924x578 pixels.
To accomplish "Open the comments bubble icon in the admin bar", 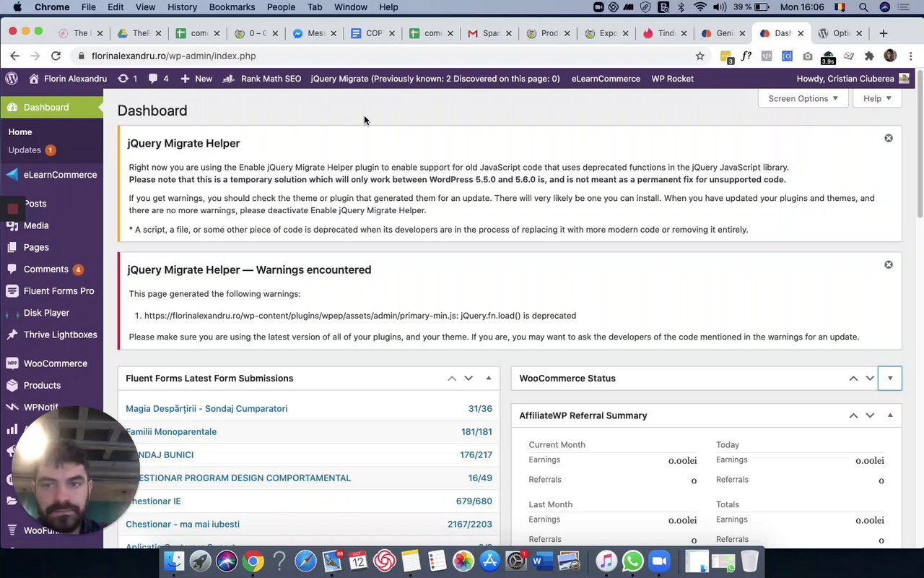I will coord(153,79).
